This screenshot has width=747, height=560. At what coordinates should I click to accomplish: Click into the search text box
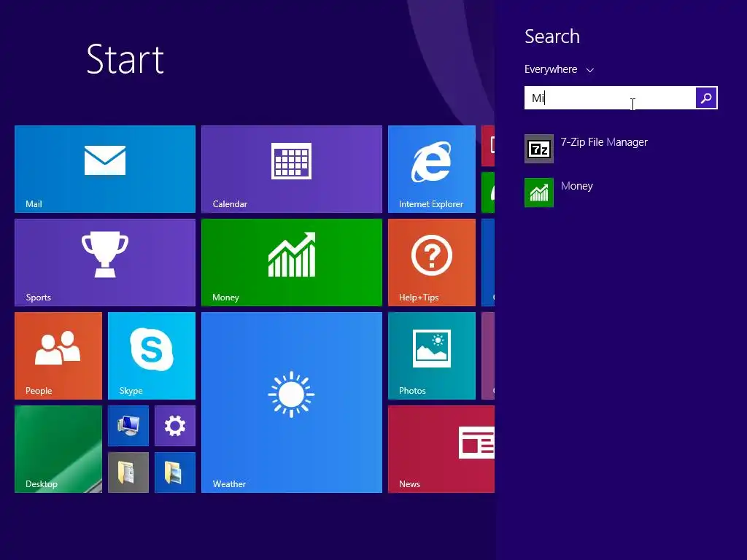point(610,98)
